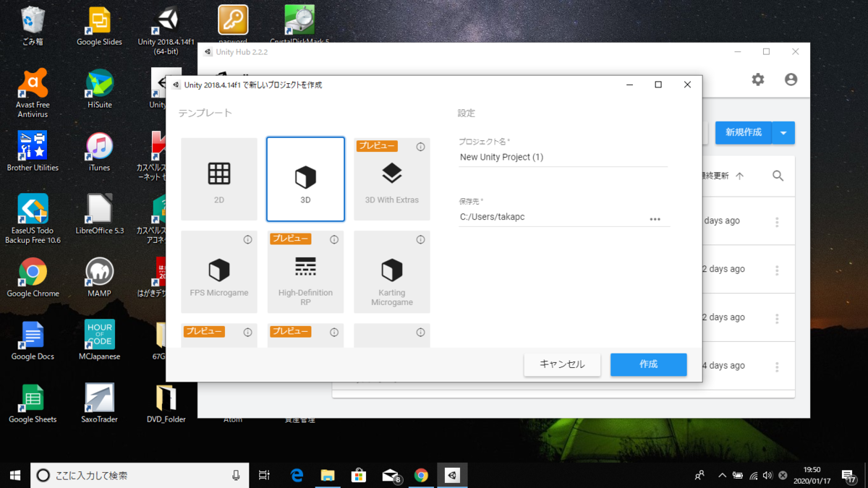Click the taskbar search box
Viewport: 868px width, 488px height.
pos(140,475)
